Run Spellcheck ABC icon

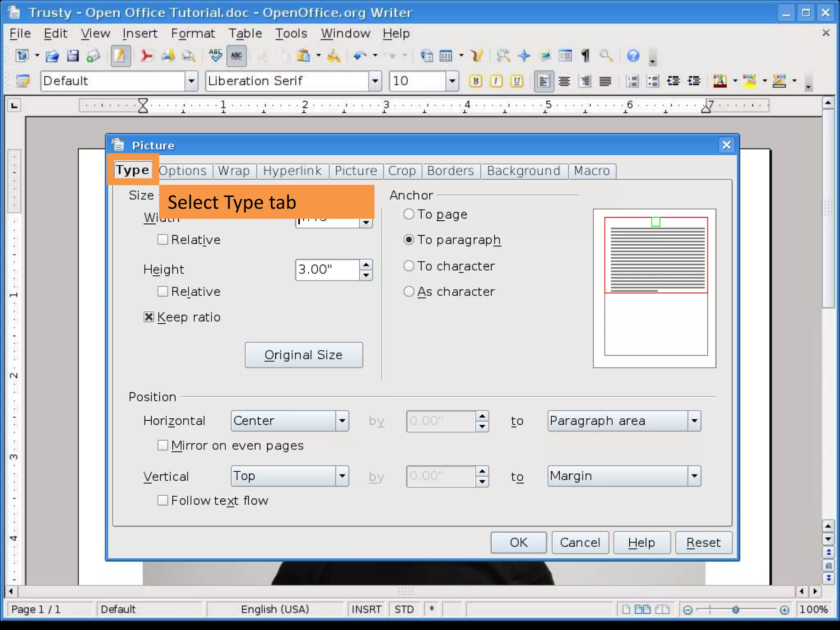[215, 55]
